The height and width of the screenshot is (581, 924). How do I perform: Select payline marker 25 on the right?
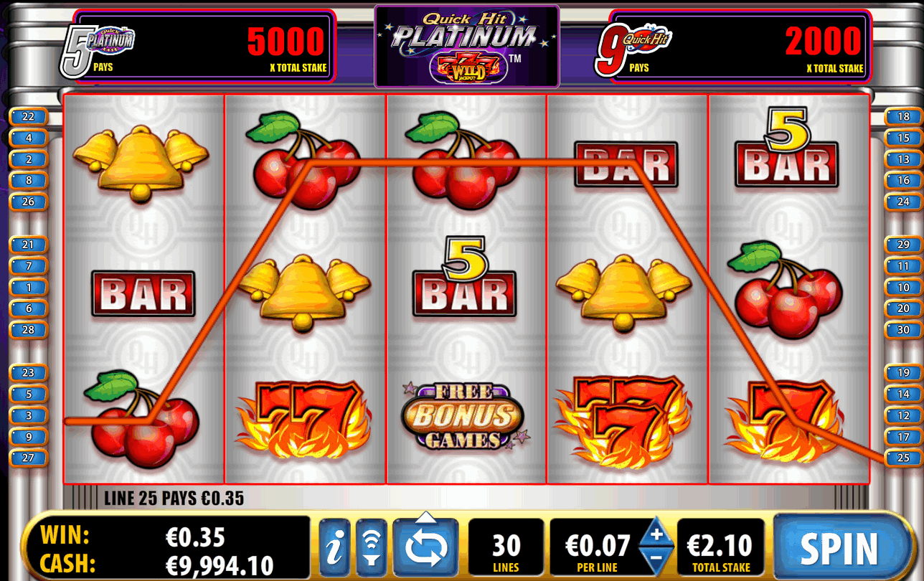pyautogui.click(x=903, y=458)
